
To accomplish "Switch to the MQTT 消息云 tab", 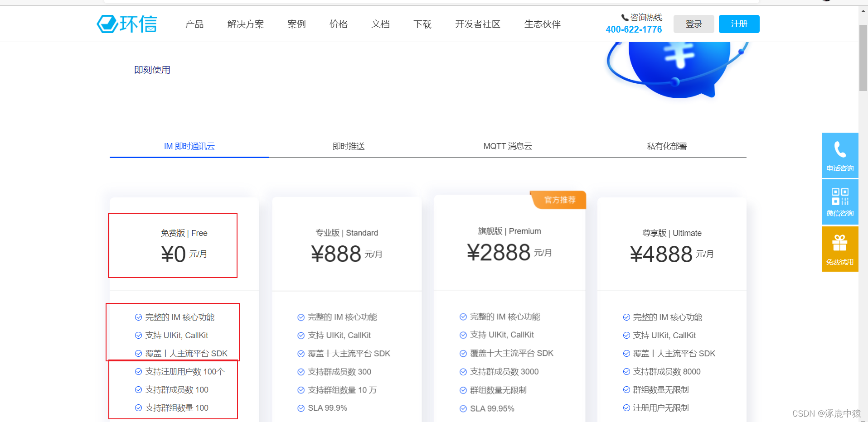I will (508, 146).
